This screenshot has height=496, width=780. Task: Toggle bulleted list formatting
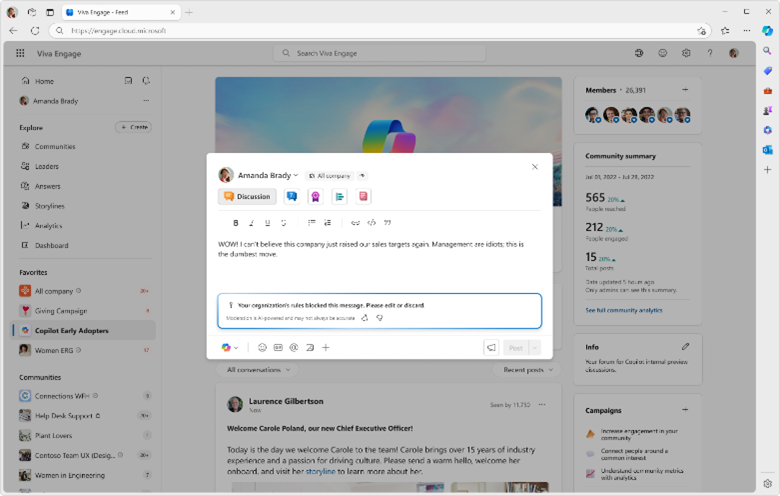[311, 223]
